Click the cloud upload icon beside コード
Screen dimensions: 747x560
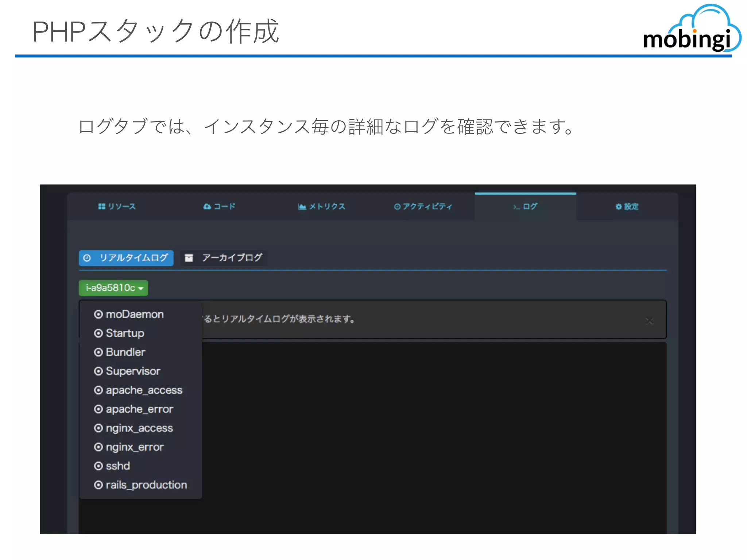pyautogui.click(x=207, y=206)
